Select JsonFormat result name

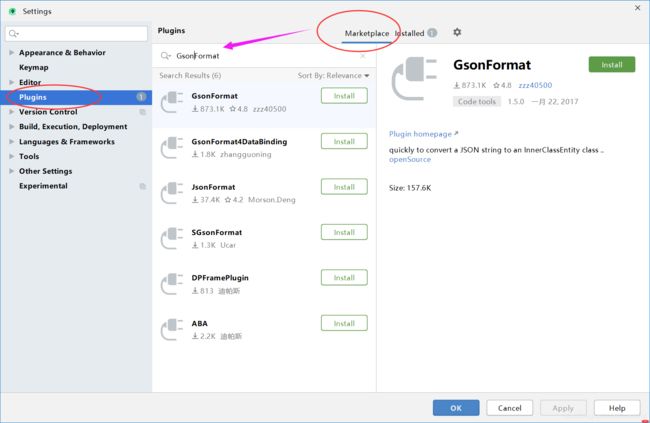coord(213,187)
